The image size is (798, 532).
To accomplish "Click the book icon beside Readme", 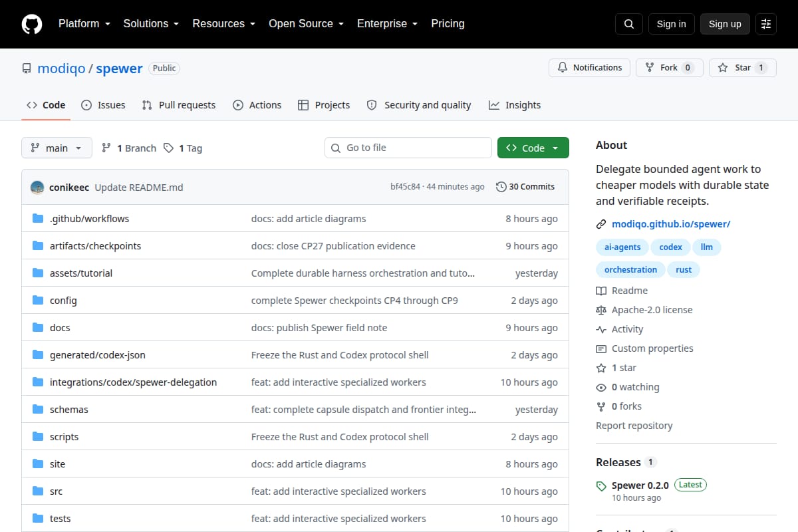I will tap(601, 291).
